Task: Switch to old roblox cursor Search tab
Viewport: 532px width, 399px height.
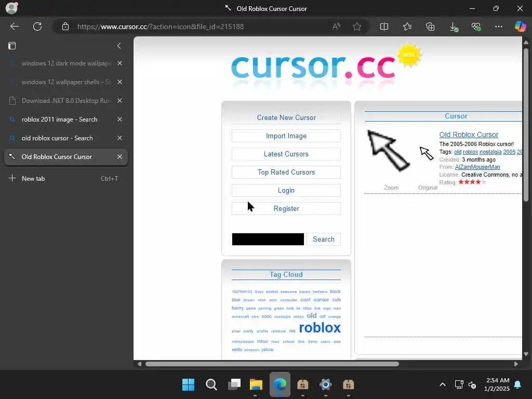Action: pyautogui.click(x=66, y=138)
